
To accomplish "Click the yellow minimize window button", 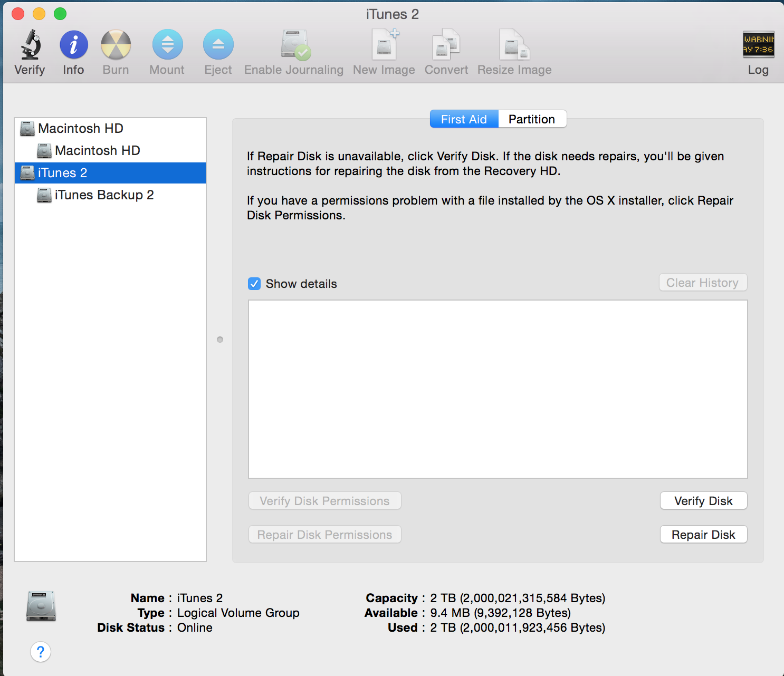I will coord(39,14).
